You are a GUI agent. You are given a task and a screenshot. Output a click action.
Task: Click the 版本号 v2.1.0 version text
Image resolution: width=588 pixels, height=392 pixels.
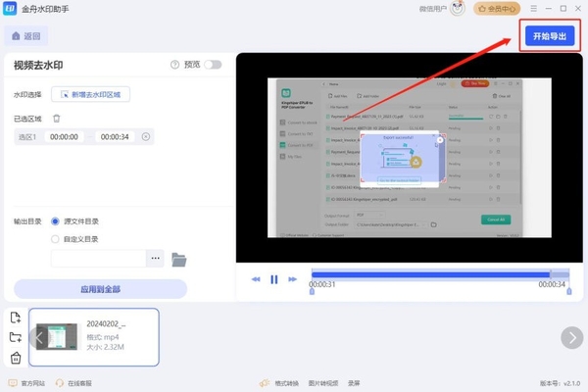[x=560, y=383]
